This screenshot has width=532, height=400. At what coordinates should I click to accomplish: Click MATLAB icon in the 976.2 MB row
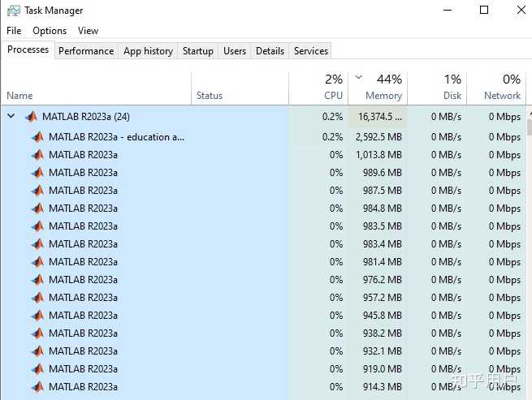[x=37, y=280]
